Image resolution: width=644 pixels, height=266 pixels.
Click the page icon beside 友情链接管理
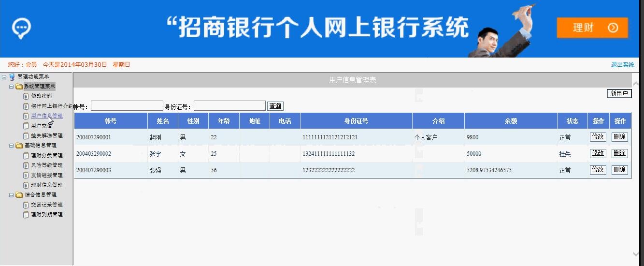click(26, 175)
